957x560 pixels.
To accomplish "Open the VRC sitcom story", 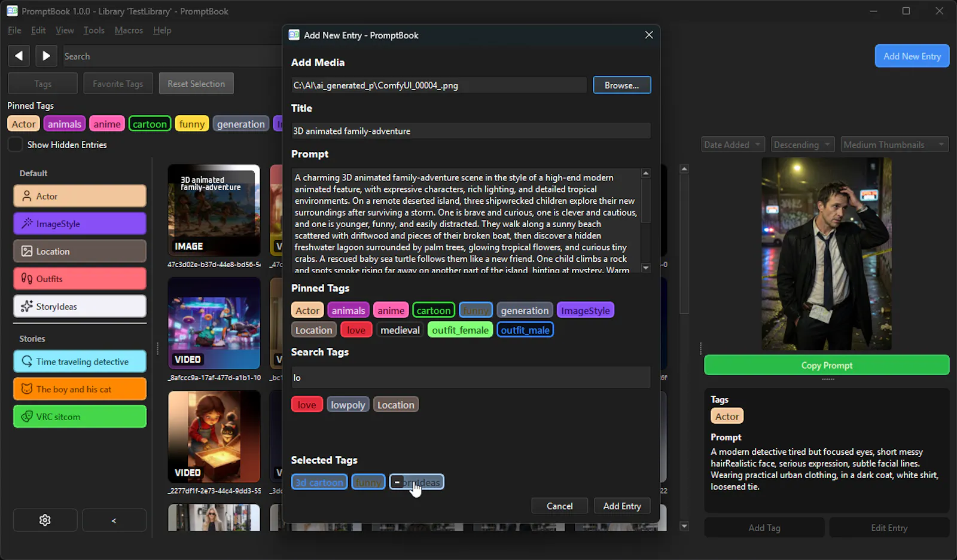I will click(x=80, y=417).
